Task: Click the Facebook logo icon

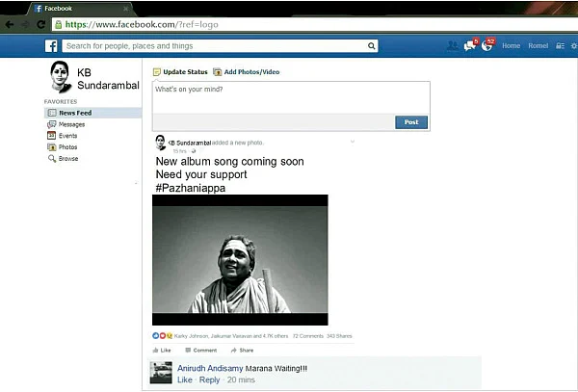Action: (51, 46)
